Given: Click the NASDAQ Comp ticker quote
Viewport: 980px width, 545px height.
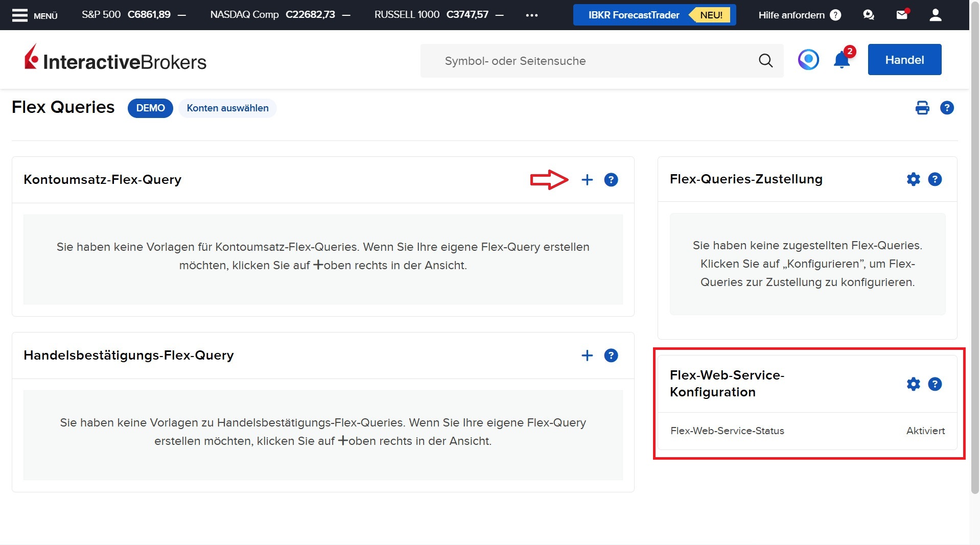Looking at the screenshot, I should point(280,15).
